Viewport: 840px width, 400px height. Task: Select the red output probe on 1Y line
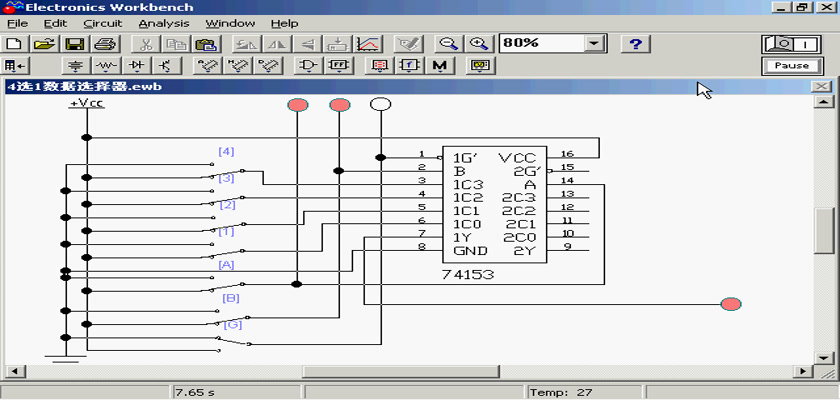[731, 304]
